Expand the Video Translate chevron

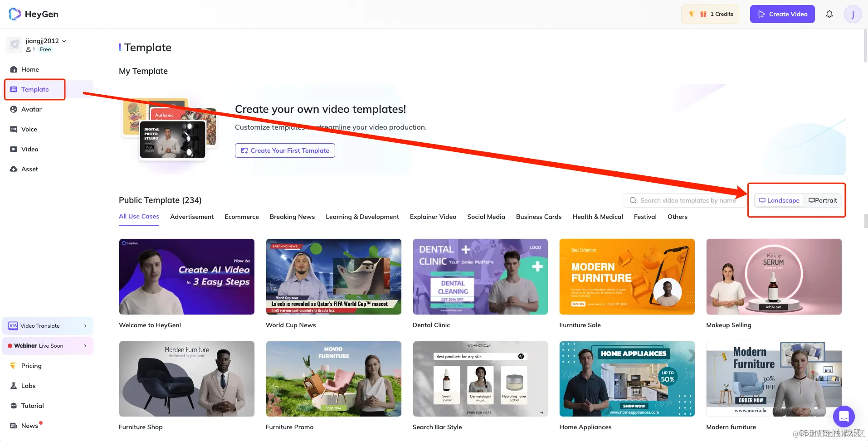coord(85,326)
